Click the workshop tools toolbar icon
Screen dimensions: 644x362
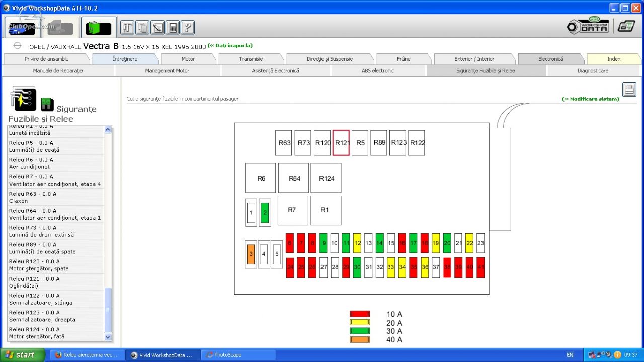pos(127,28)
